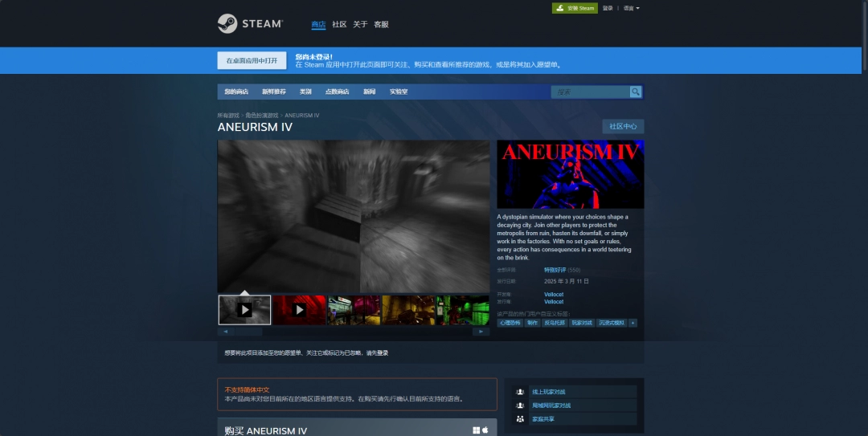Open the 客服 support menu item
This screenshot has height=436, width=868.
381,24
